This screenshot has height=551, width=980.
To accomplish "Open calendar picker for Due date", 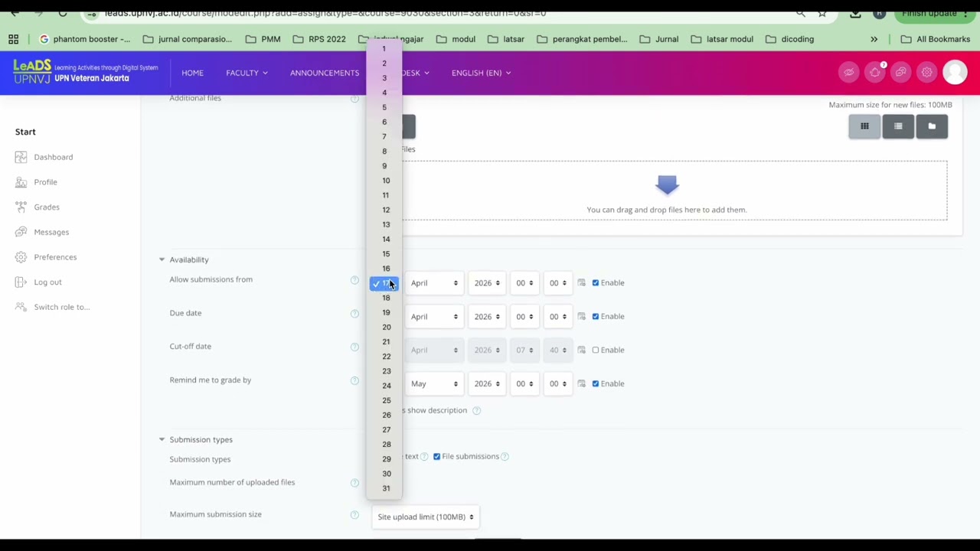I will tap(582, 317).
